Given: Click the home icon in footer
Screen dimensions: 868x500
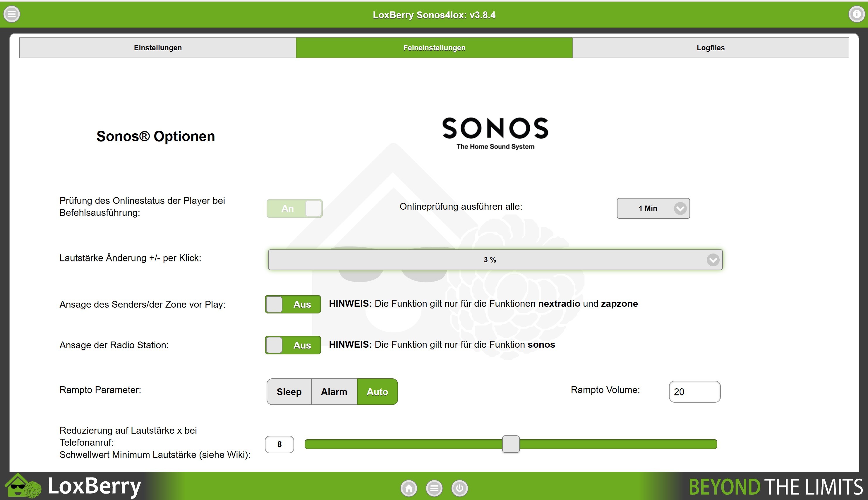Looking at the screenshot, I should pyautogui.click(x=409, y=488).
